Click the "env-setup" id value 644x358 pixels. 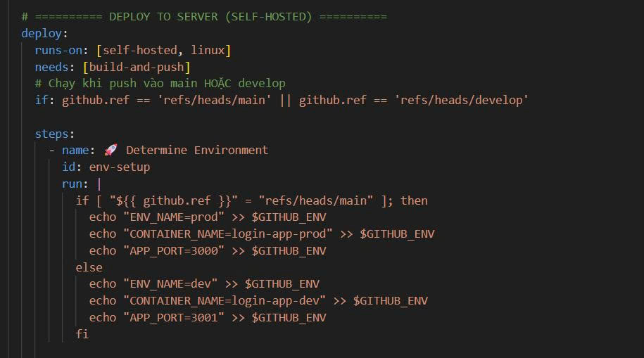point(119,167)
